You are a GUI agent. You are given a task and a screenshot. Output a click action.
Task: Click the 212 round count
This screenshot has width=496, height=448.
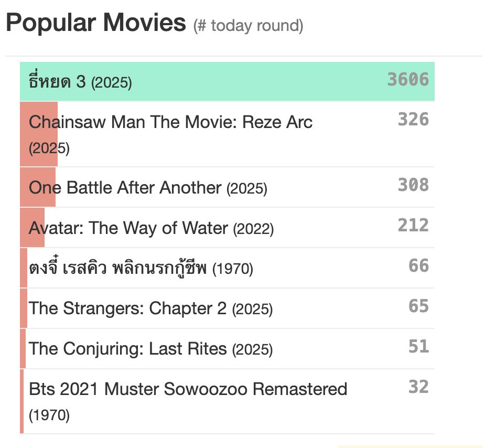click(x=413, y=225)
